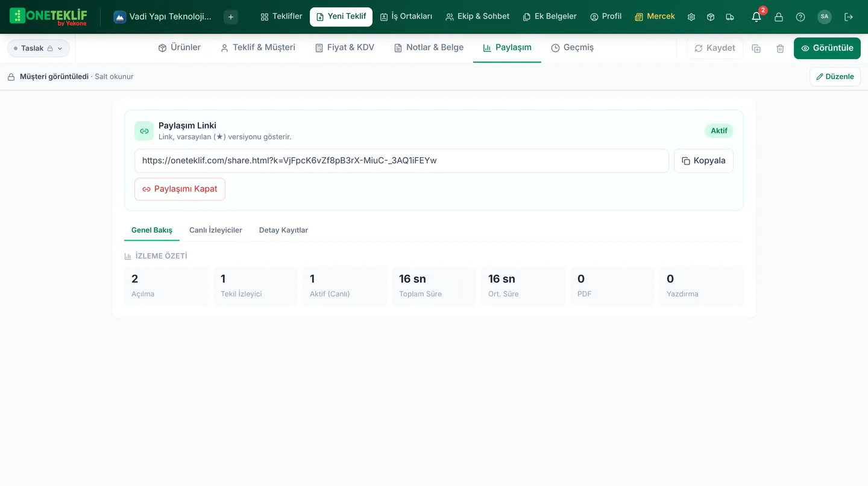Open the Mercek menu item

[x=655, y=17]
